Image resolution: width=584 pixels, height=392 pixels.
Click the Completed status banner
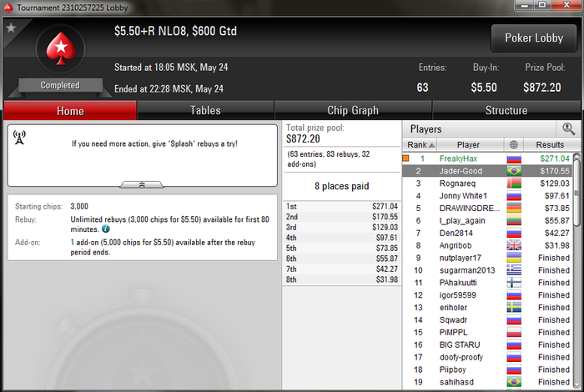tap(60, 85)
